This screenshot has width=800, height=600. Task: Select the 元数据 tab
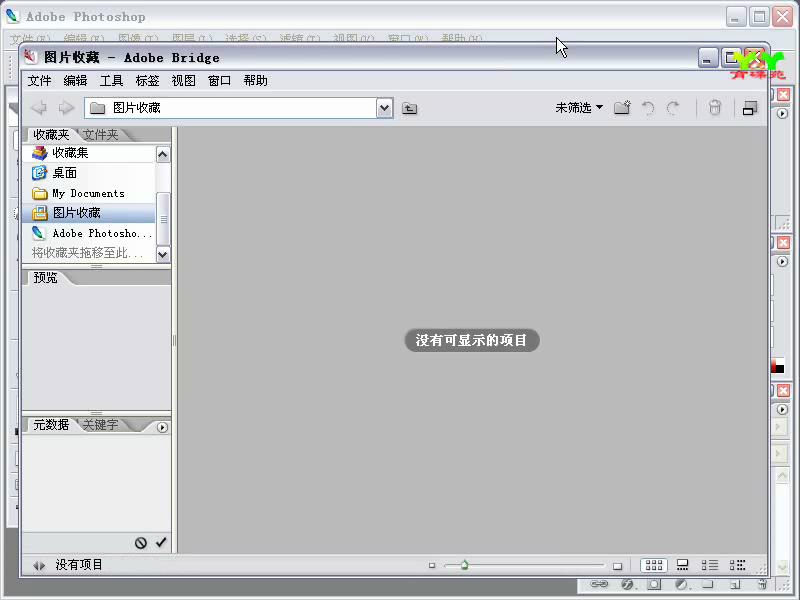[51, 424]
